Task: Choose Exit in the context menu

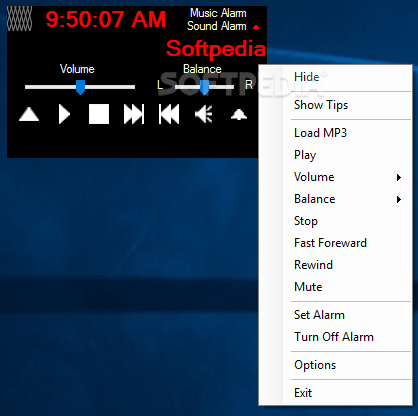Action: click(x=335, y=393)
